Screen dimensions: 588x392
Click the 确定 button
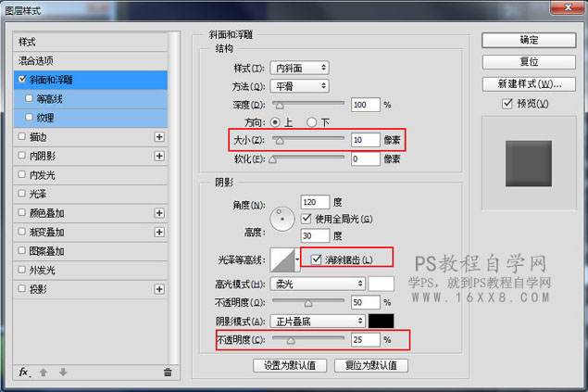point(529,40)
